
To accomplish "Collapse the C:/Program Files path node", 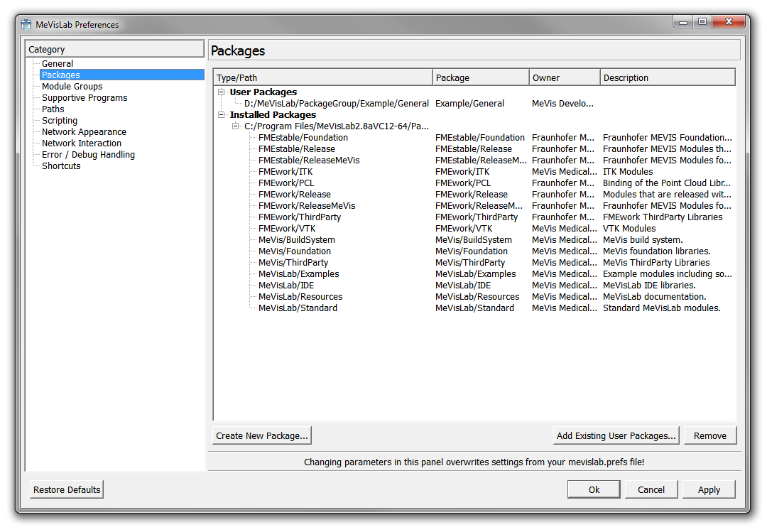I will (x=236, y=126).
